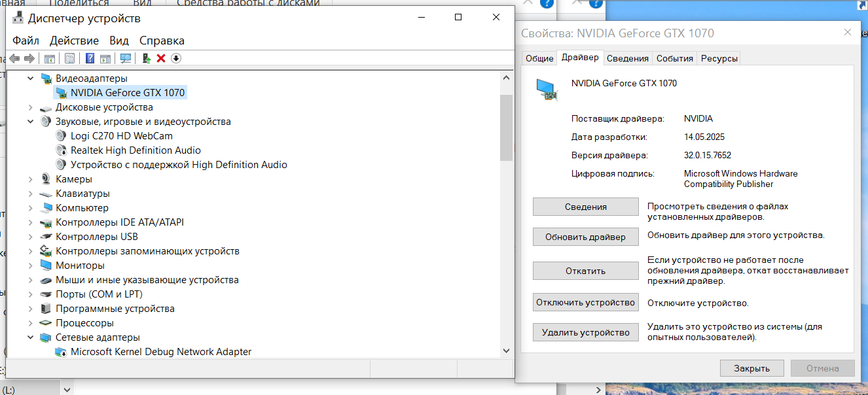
Task: Switch to the Общие tab
Action: [539, 58]
